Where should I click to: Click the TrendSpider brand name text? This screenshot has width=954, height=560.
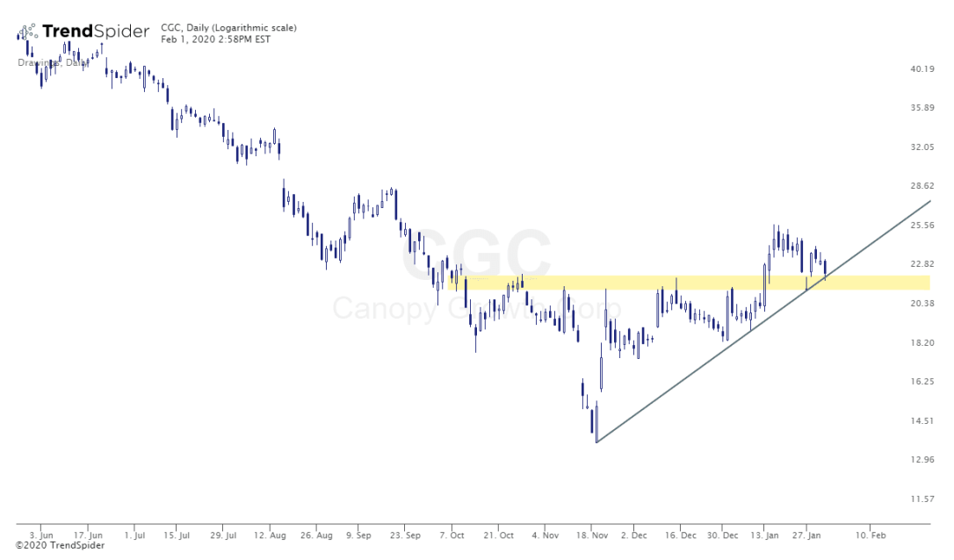point(96,32)
